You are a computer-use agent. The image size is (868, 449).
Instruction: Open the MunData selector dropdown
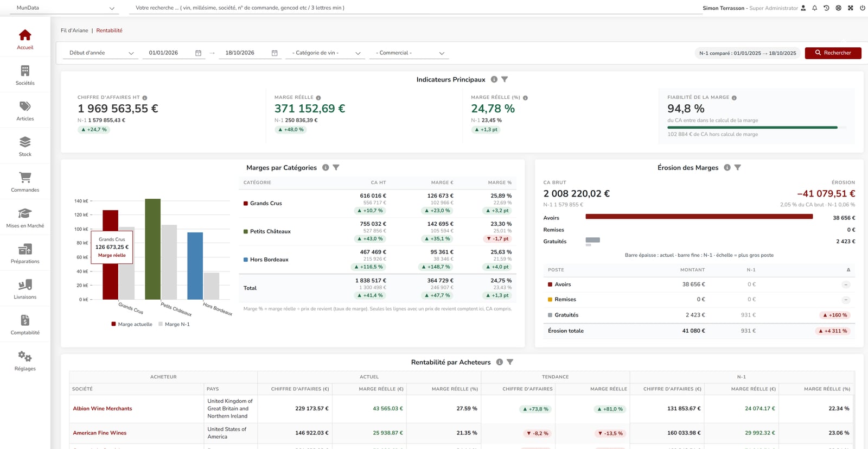click(65, 8)
